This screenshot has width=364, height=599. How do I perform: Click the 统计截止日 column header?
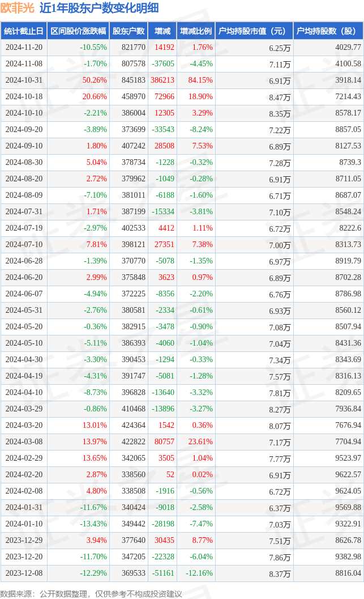pyautogui.click(x=24, y=31)
